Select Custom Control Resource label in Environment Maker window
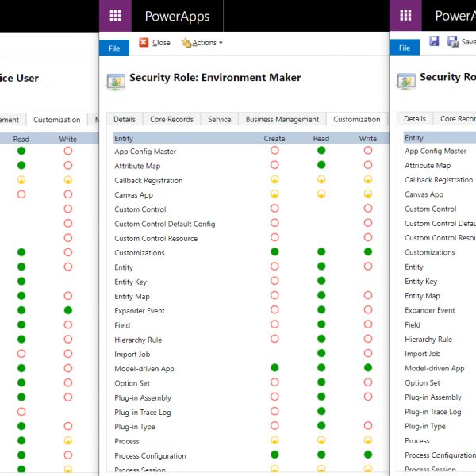 155,238
